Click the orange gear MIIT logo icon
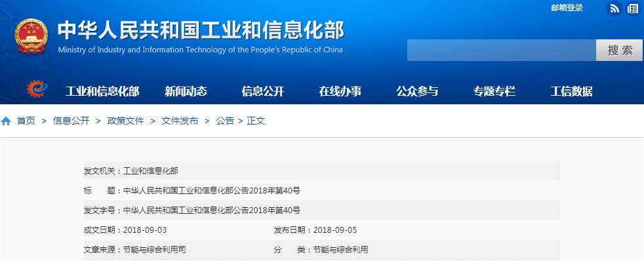 pos(37,89)
